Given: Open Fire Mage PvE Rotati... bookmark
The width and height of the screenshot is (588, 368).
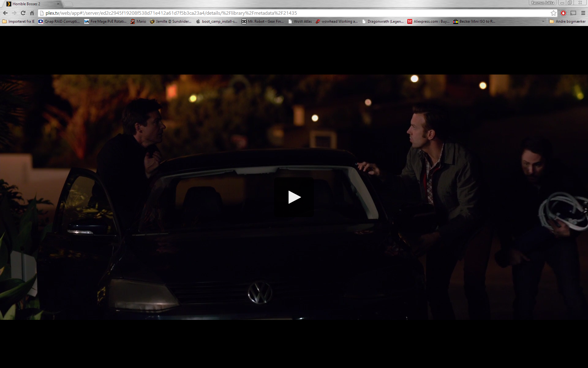Looking at the screenshot, I should [x=105, y=21].
